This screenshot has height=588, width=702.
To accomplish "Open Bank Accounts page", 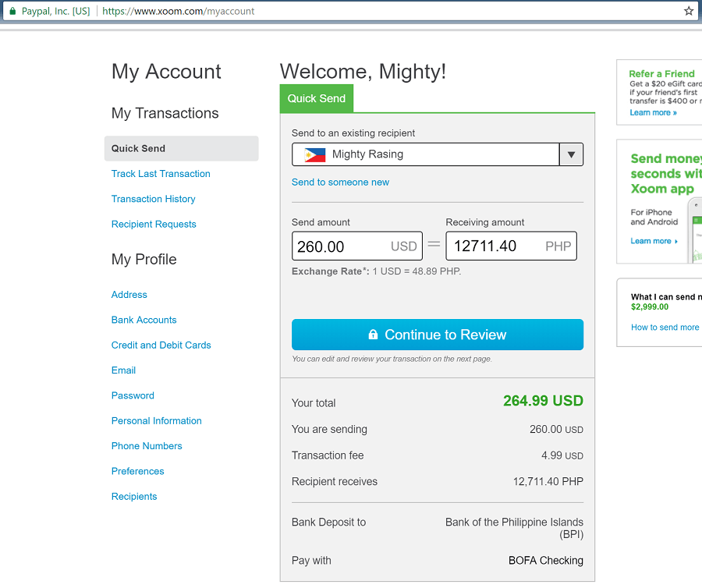I will pos(144,320).
